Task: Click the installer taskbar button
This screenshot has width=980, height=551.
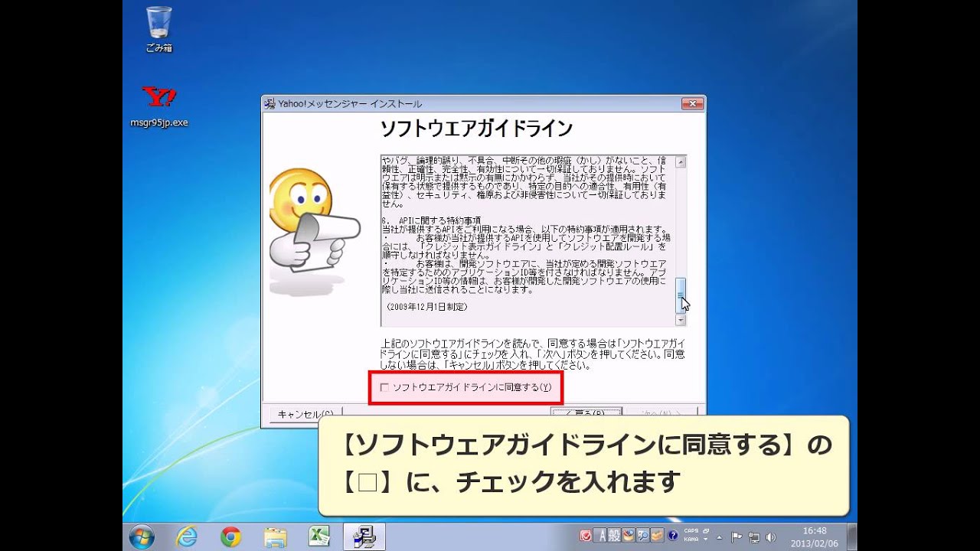Action: click(x=364, y=537)
